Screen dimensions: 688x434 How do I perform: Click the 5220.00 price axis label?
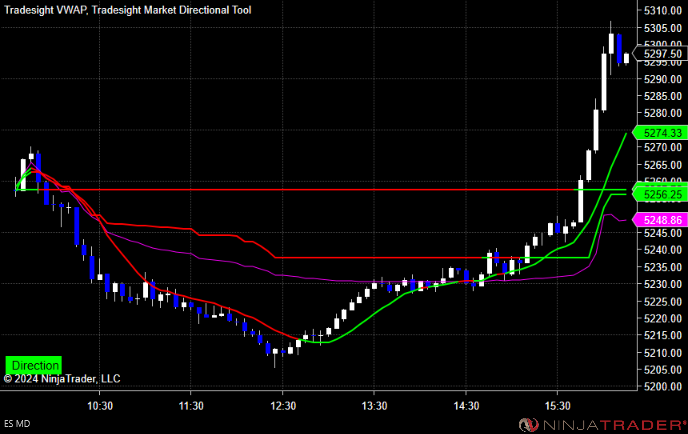[663, 319]
